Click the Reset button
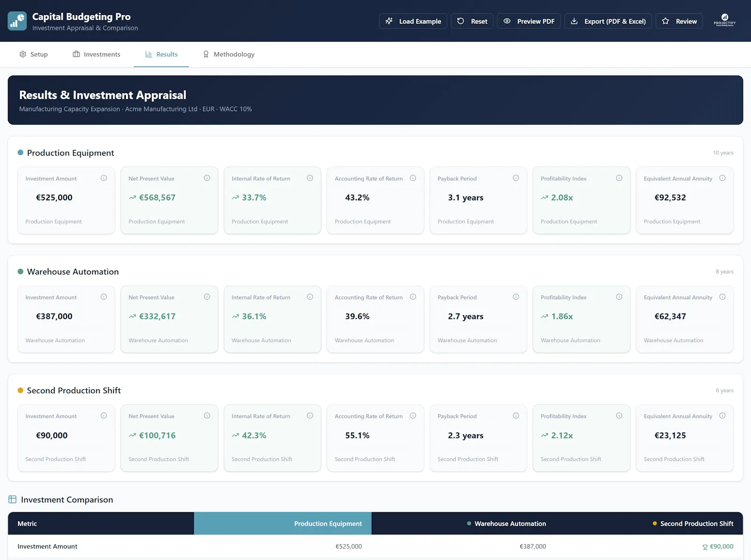This screenshot has height=560, width=751. coord(472,21)
